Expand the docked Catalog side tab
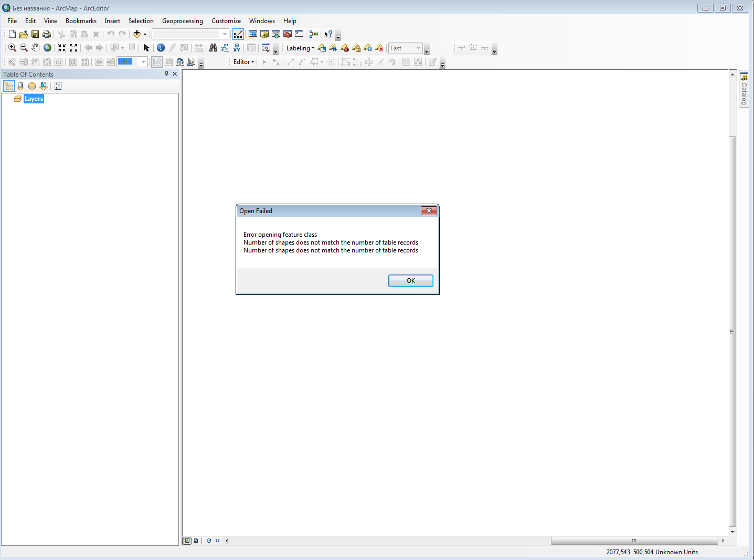 coord(744,89)
